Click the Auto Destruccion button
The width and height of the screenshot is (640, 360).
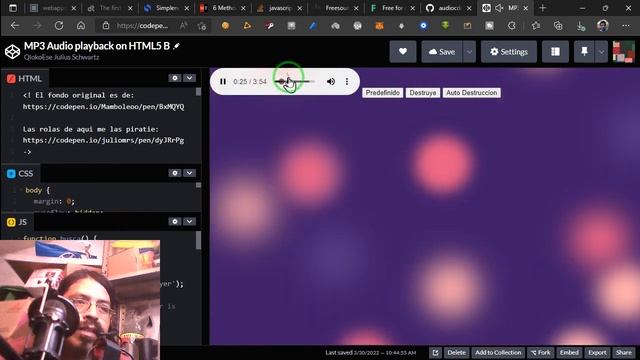[x=471, y=93]
